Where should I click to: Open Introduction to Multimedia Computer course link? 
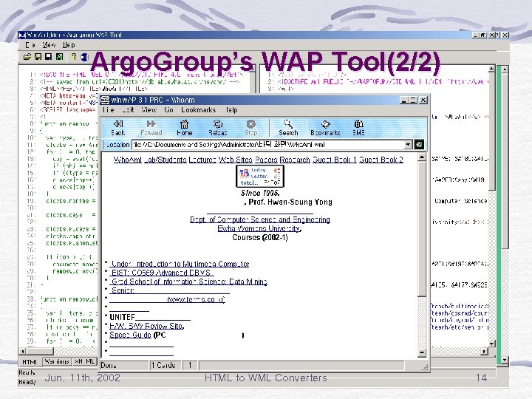point(179,264)
